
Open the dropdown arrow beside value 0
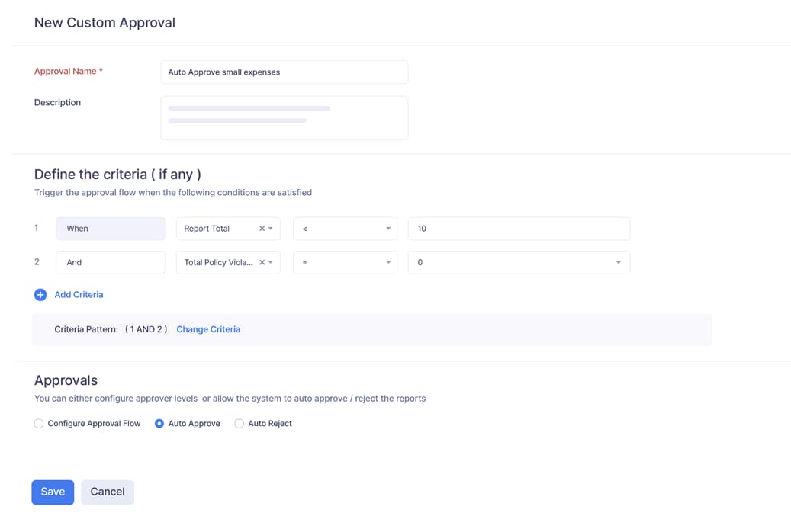click(x=618, y=262)
